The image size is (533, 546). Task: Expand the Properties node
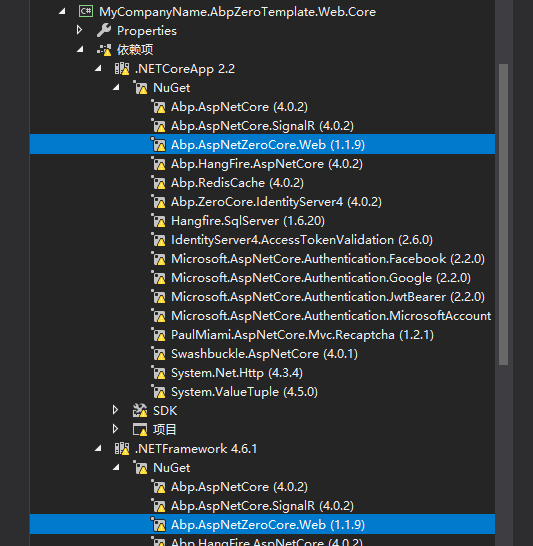(79, 30)
